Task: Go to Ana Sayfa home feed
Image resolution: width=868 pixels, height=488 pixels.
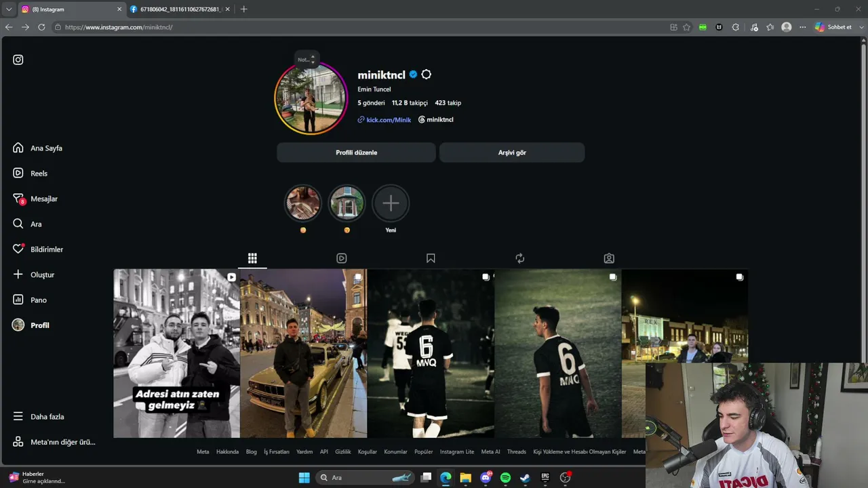Action: [x=38, y=148]
